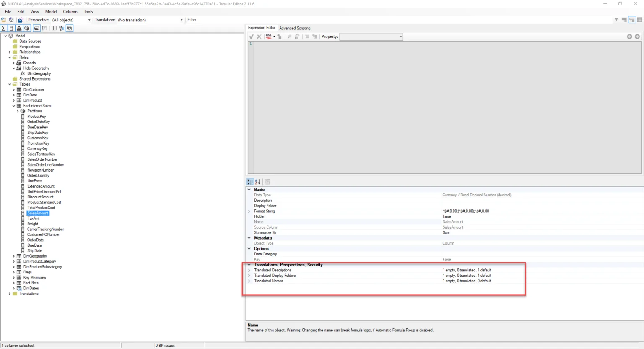Expand the Canada role
Viewport: 644px width, 349px height.
click(14, 63)
